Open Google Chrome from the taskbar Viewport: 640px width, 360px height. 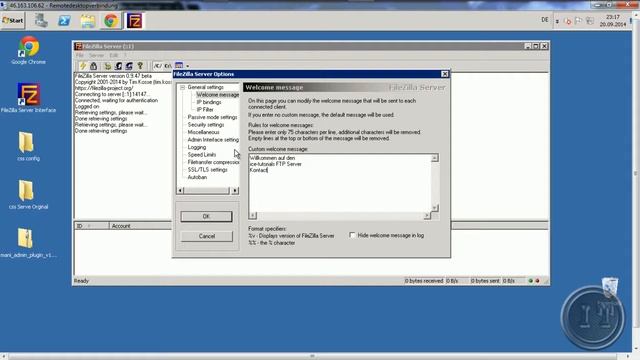coord(111,20)
